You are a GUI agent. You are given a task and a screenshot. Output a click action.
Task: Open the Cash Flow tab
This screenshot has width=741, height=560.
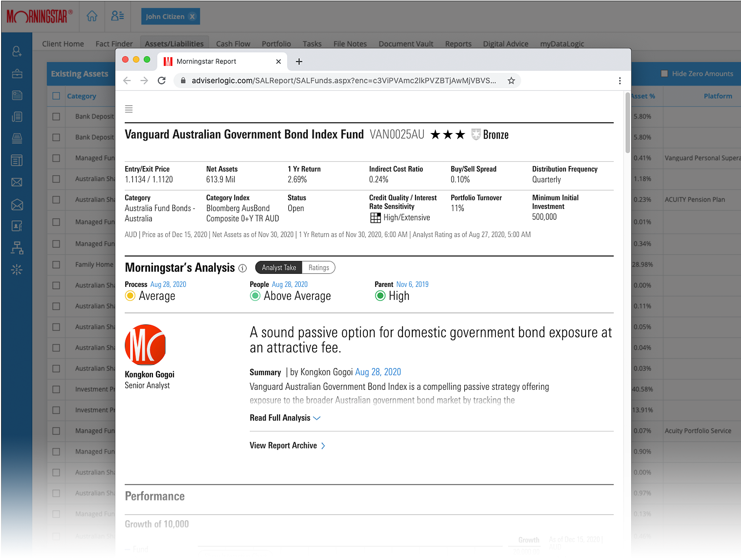(233, 44)
